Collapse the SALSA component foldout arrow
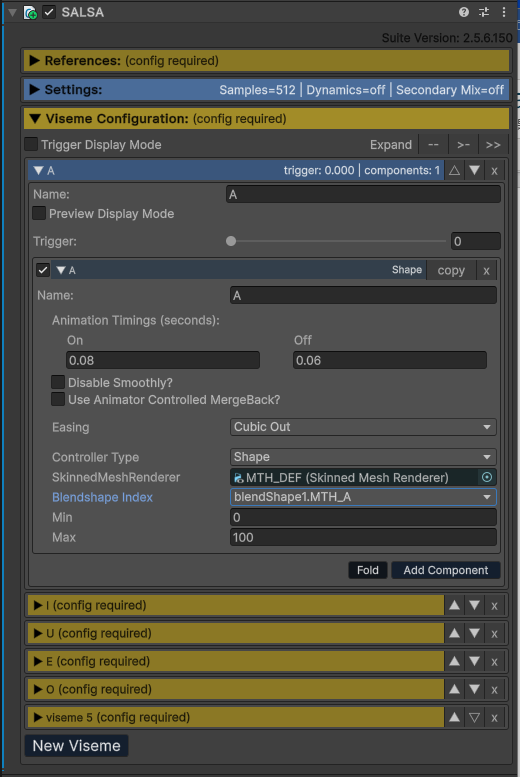This screenshot has width=520, height=777. coord(12,12)
